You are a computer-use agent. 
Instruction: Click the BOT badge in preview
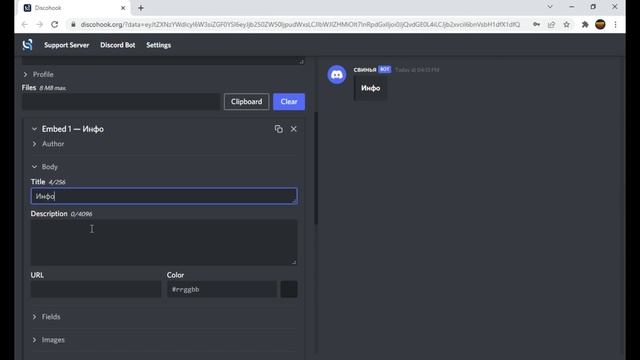pos(384,69)
